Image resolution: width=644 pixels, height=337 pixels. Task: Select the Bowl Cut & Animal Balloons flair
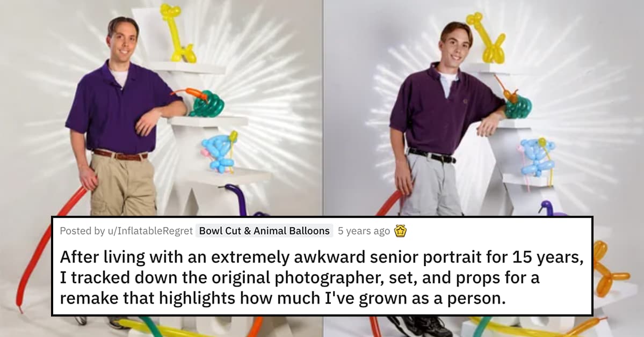(x=264, y=231)
